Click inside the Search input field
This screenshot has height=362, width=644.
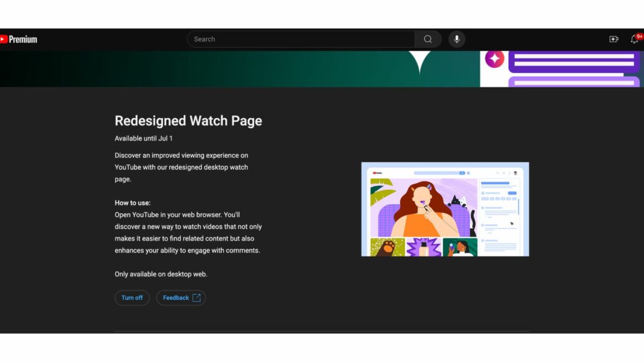(283, 39)
